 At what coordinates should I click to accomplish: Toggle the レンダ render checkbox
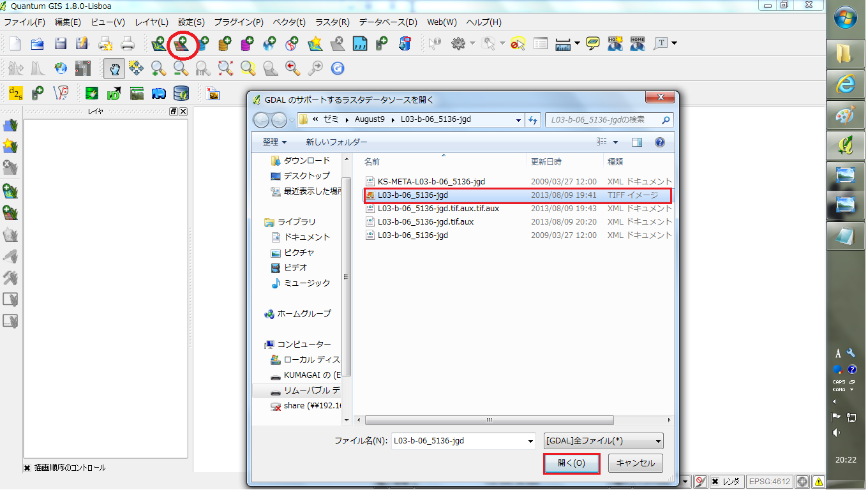[x=715, y=481]
